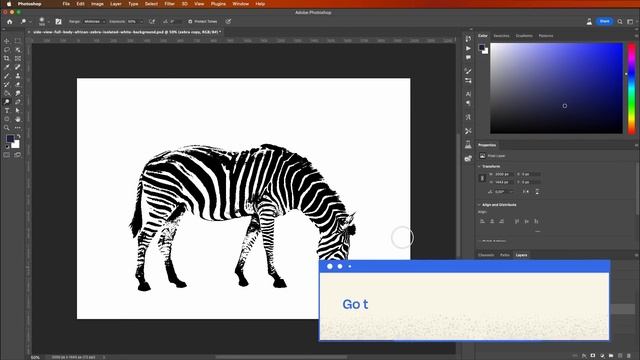Viewport: 640px width, 360px height.
Task: Select the Eraser tool
Action: 18,84
